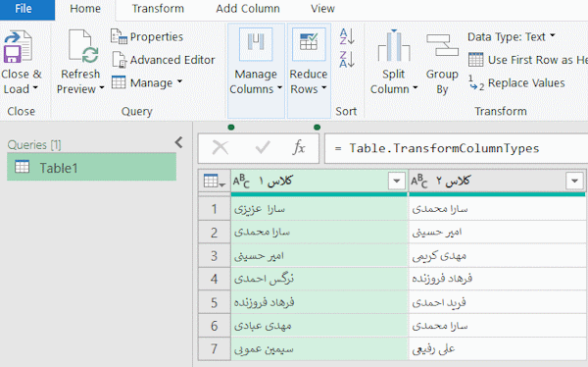The height and width of the screenshot is (367, 588).
Task: Click the fx function icon
Action: point(299,147)
